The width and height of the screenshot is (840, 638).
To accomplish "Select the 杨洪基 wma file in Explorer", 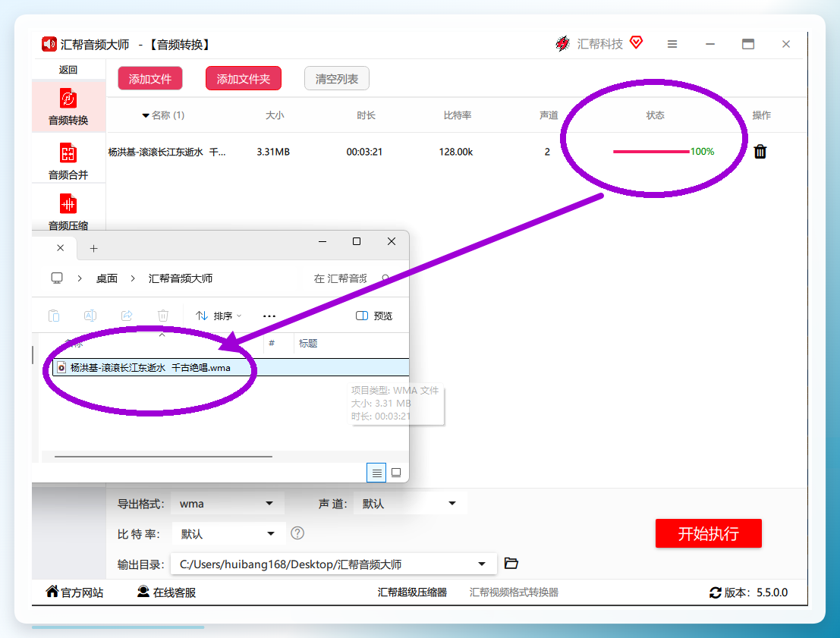I will [231, 367].
